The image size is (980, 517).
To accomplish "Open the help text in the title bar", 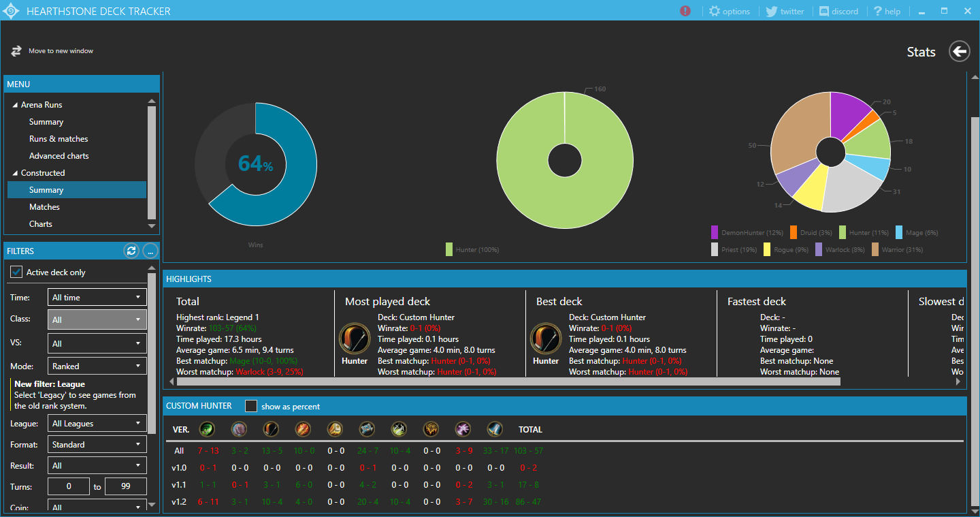I will [x=892, y=12].
